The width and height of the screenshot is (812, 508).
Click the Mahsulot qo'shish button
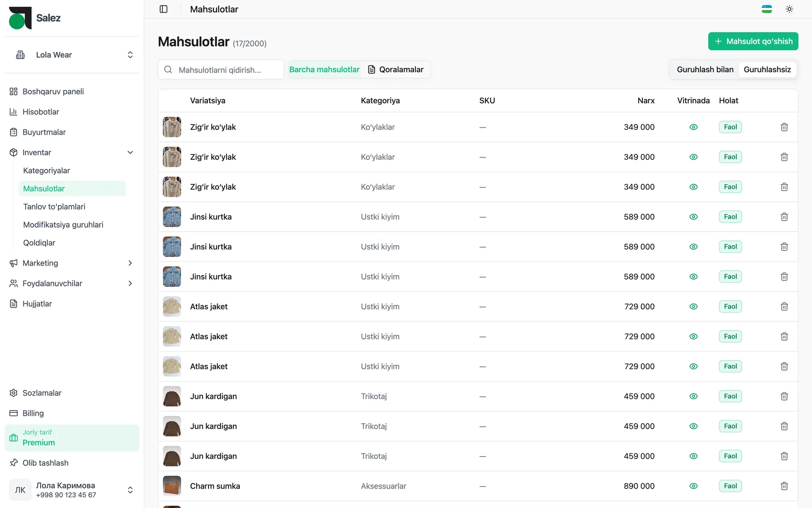coord(753,41)
